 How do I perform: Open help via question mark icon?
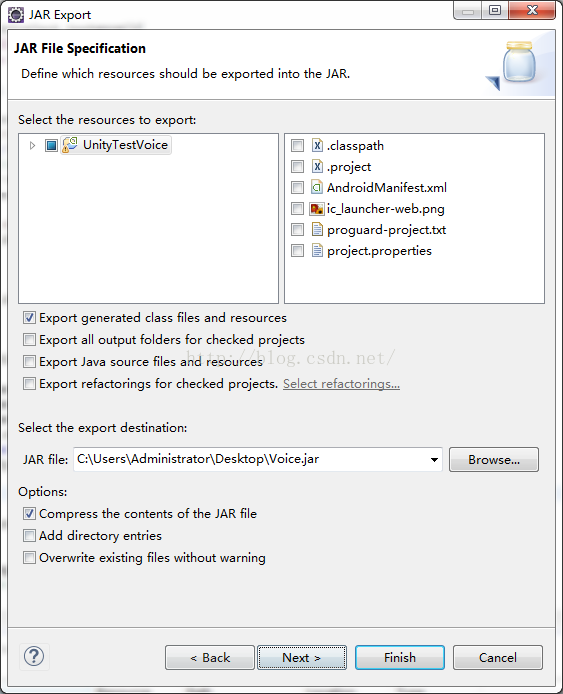tap(34, 656)
